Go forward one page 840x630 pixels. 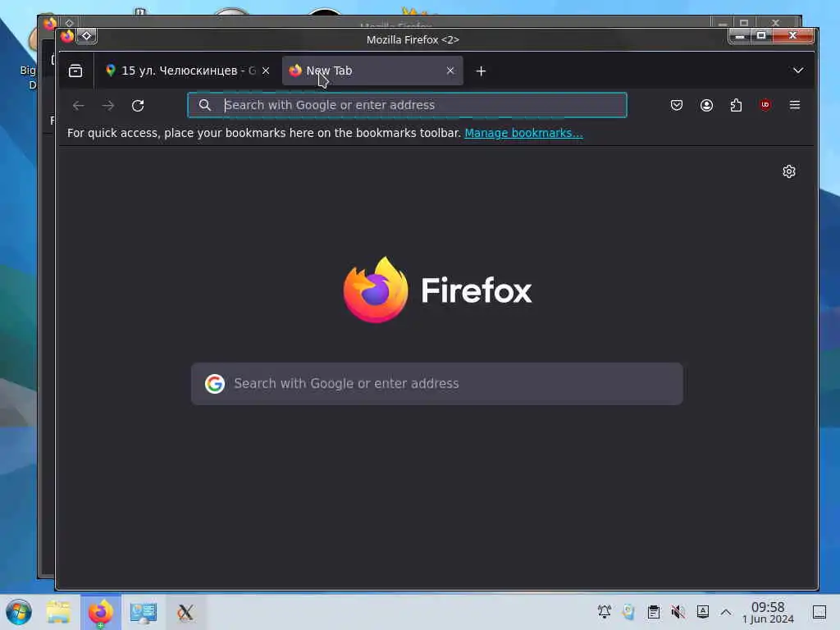[x=108, y=106]
